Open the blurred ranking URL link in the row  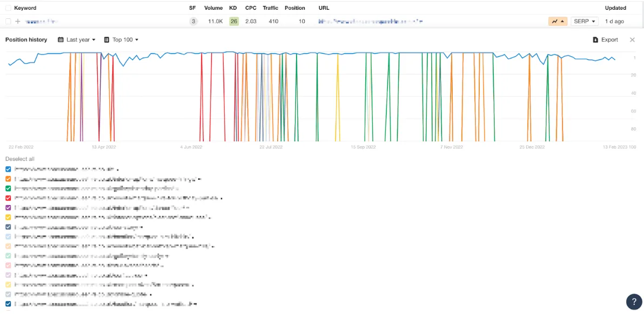pos(371,22)
